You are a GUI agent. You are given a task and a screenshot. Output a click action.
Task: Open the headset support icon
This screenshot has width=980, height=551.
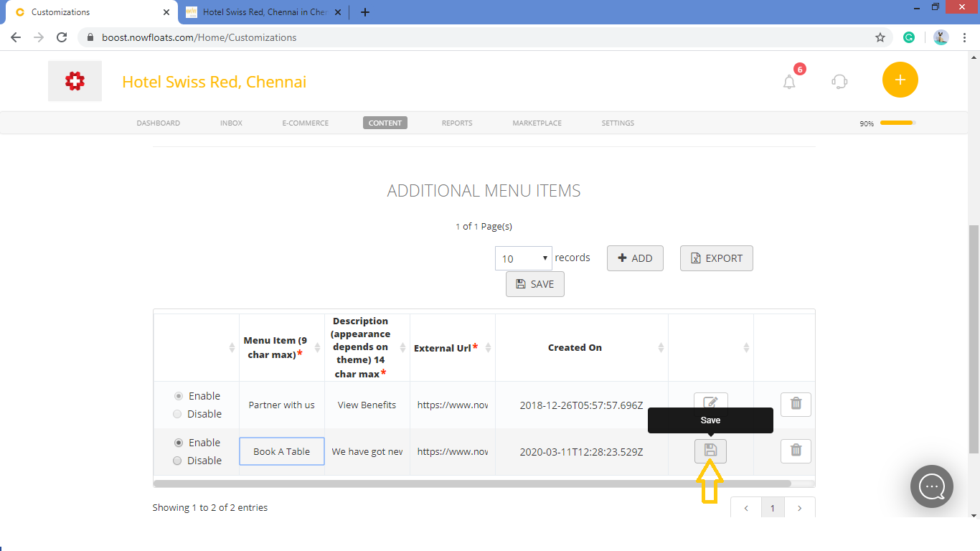tap(839, 81)
